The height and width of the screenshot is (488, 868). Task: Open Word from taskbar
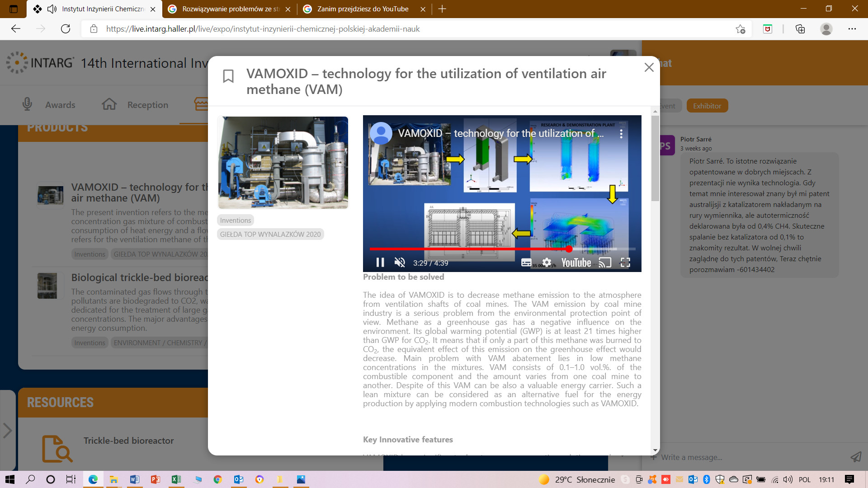(x=134, y=479)
